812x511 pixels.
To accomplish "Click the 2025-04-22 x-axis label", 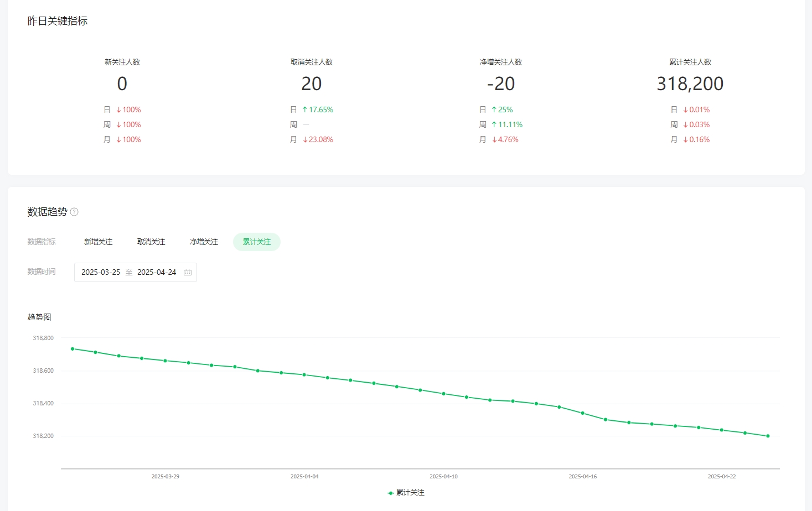I will point(722,476).
